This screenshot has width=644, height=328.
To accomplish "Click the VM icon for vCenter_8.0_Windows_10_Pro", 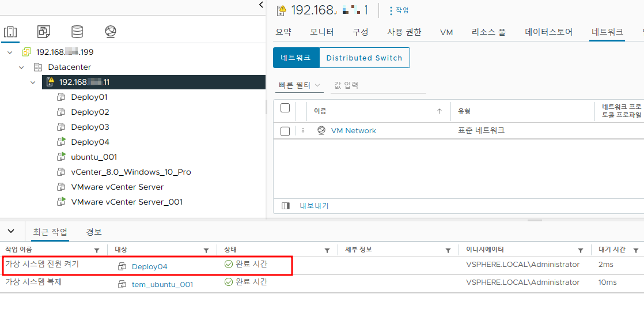I will pyautogui.click(x=61, y=172).
